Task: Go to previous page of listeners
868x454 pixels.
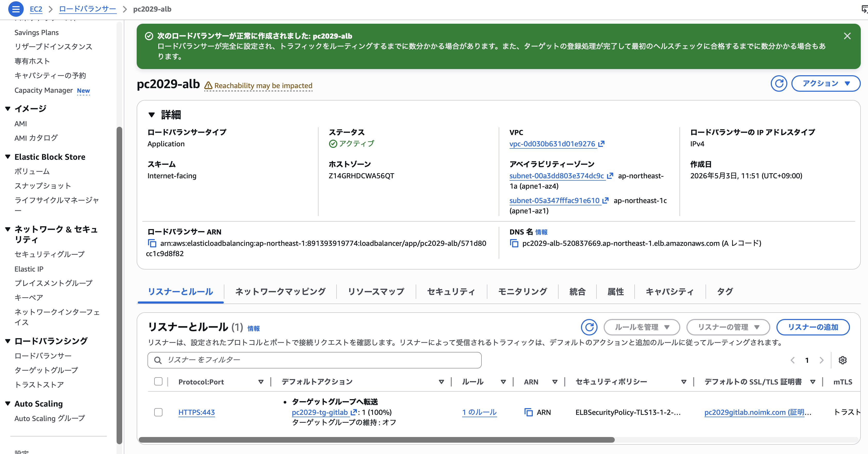Action: click(792, 360)
